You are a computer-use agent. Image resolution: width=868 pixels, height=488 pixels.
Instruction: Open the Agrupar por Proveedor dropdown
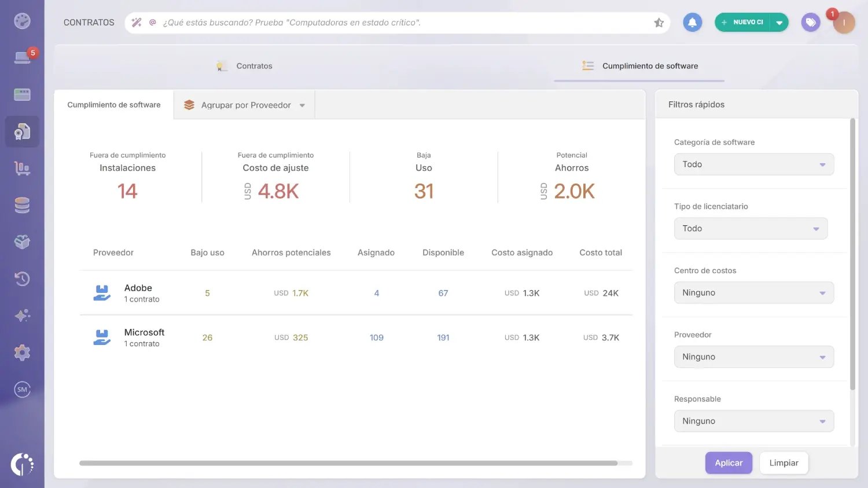(244, 105)
